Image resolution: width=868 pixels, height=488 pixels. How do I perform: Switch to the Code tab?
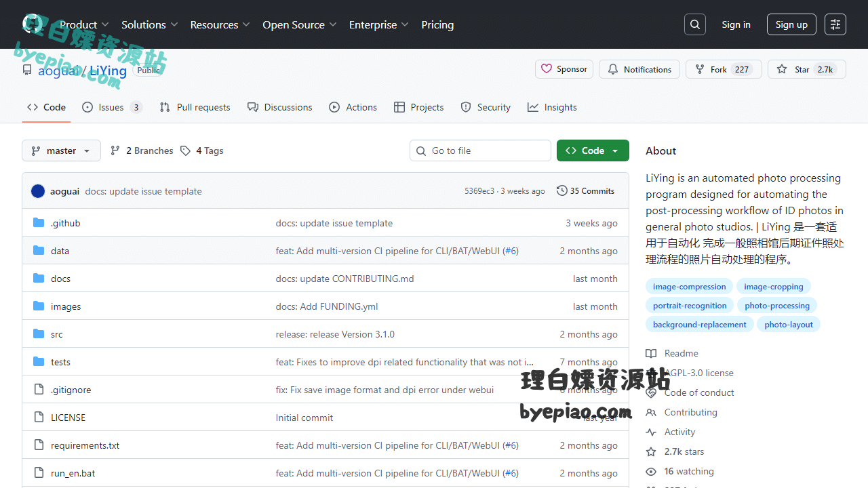coord(46,107)
